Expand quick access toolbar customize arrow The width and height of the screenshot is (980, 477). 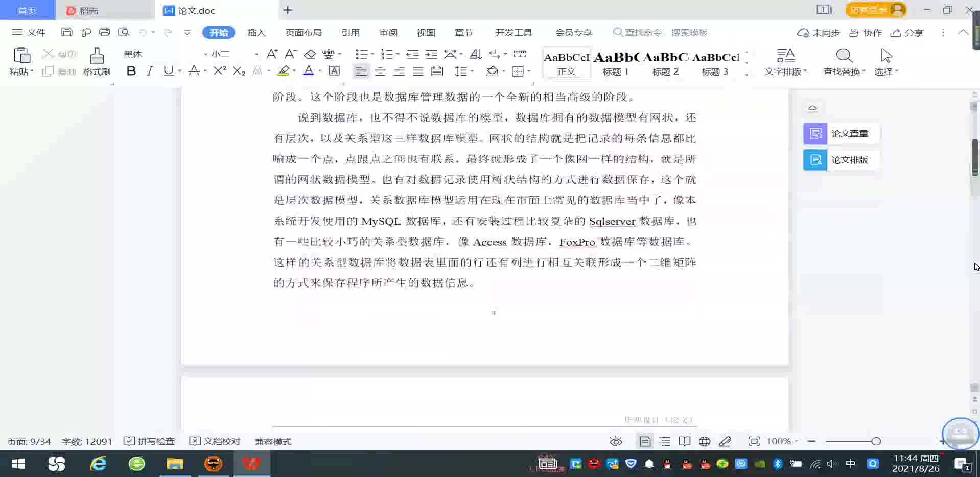click(x=187, y=32)
